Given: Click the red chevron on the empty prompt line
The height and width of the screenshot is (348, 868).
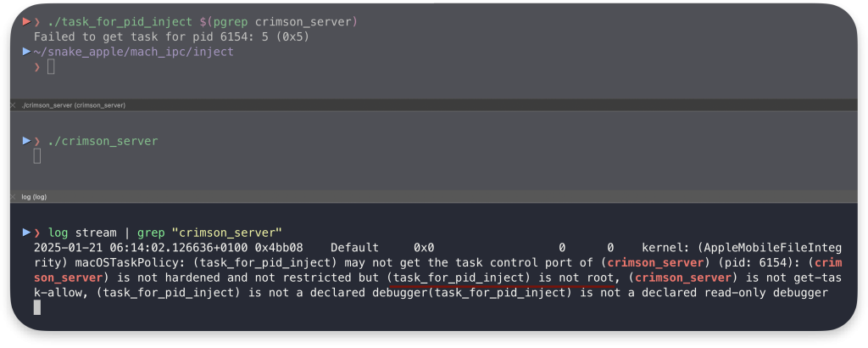Looking at the screenshot, I should pyautogui.click(x=37, y=67).
